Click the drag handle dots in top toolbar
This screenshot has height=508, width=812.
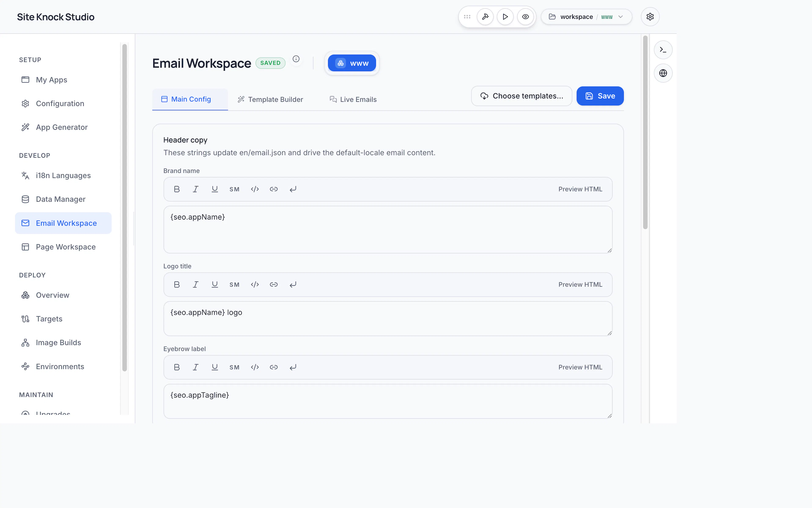point(467,17)
